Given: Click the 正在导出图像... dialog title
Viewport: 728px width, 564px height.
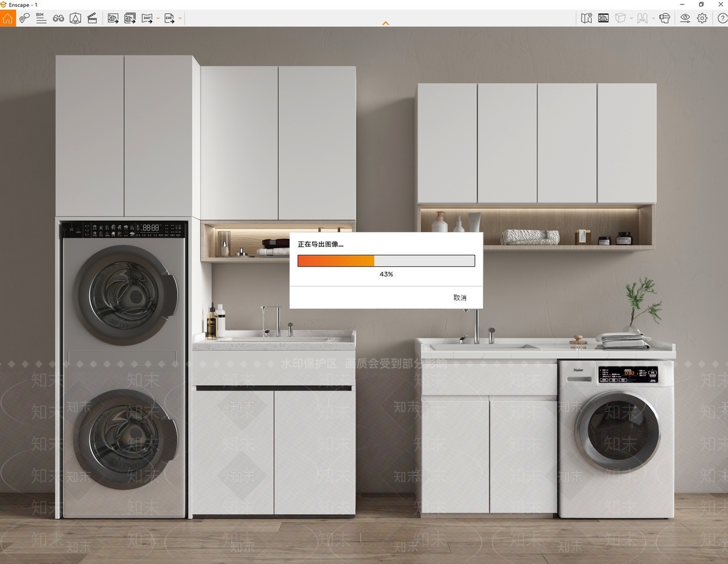Looking at the screenshot, I should point(320,244).
